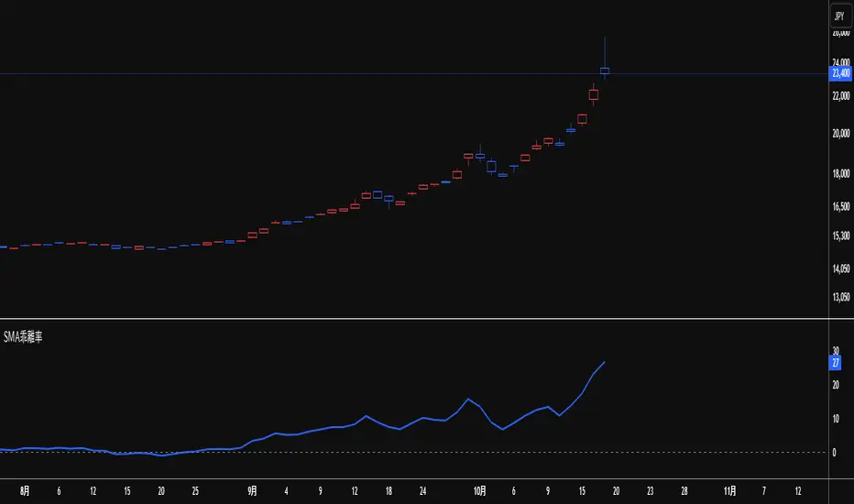The image size is (854, 504).
Task: Click the 13,050 price axis label
Action: 841,298
